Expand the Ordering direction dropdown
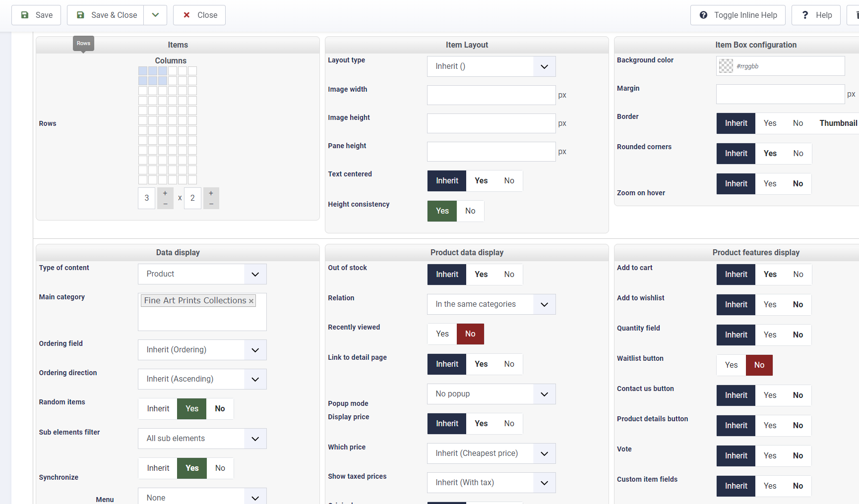This screenshot has width=859, height=504. (202, 379)
